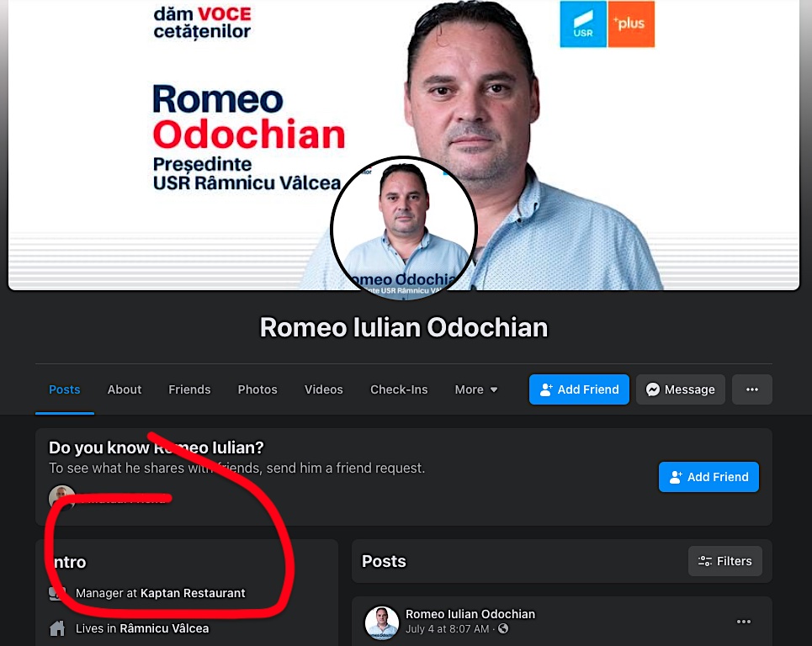Open the July 4 at 8:07 AM timestamp
Image resolution: width=812 pixels, height=646 pixels.
tap(447, 629)
